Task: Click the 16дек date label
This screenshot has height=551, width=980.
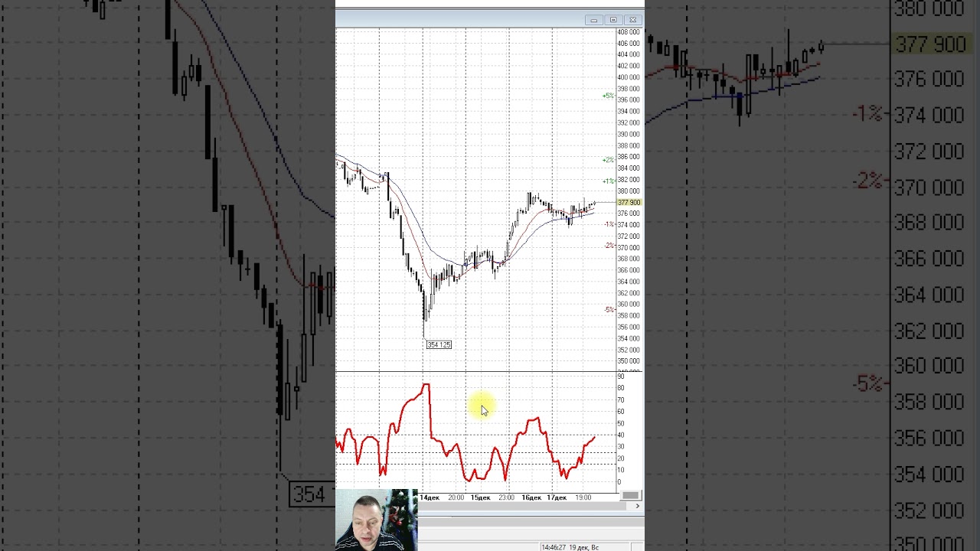Action: click(531, 497)
